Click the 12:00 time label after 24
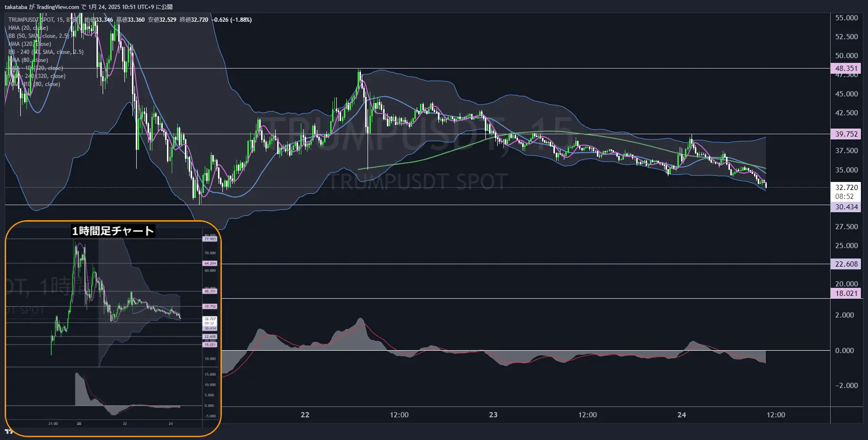The width and height of the screenshot is (868, 440). tap(776, 415)
